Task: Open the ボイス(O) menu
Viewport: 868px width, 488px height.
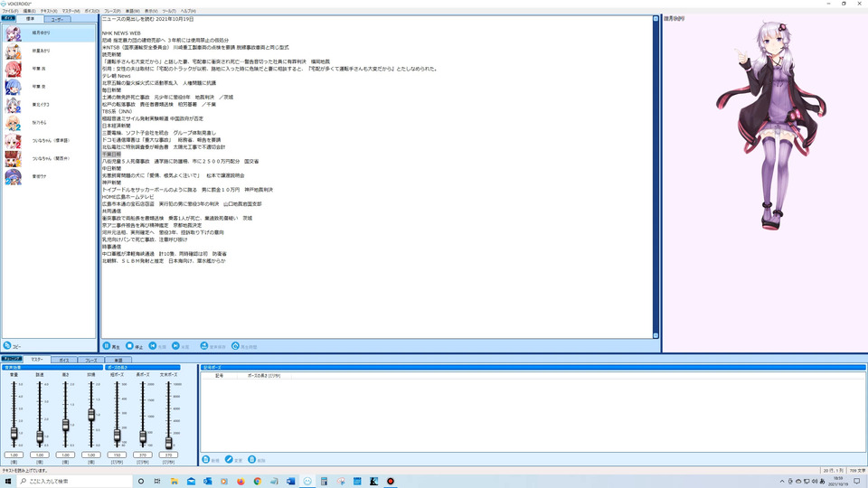Action: click(x=92, y=11)
